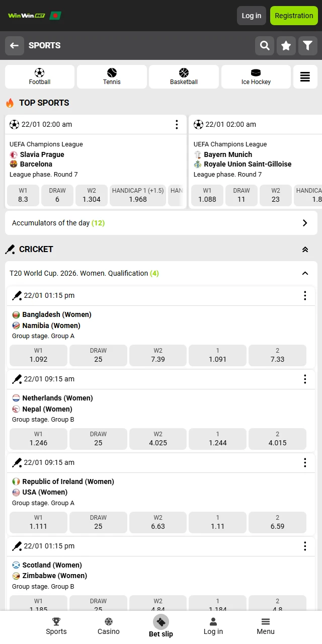Open options menu for Netherlands vs Nepal match
The image size is (322, 644).
pos(305,379)
